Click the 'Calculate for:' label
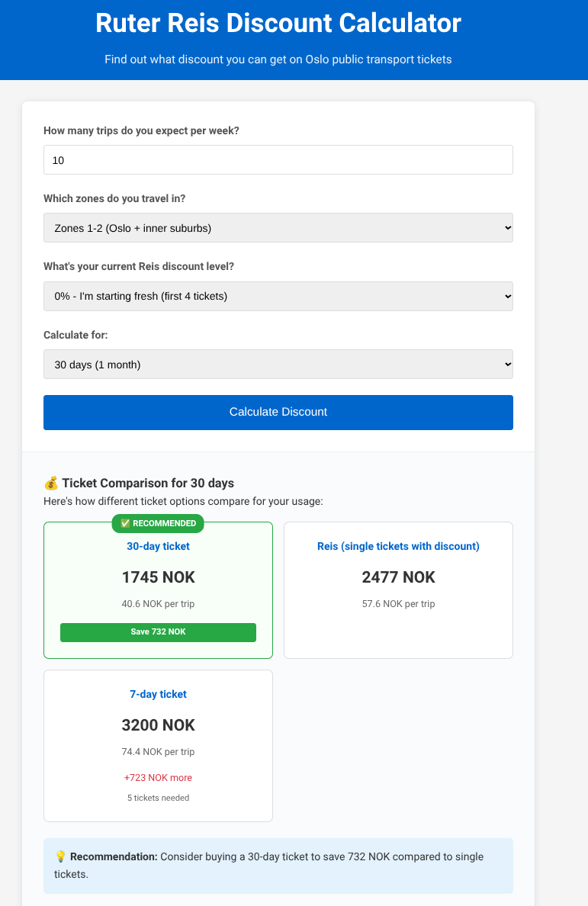Image resolution: width=588 pixels, height=906 pixels. coord(76,335)
